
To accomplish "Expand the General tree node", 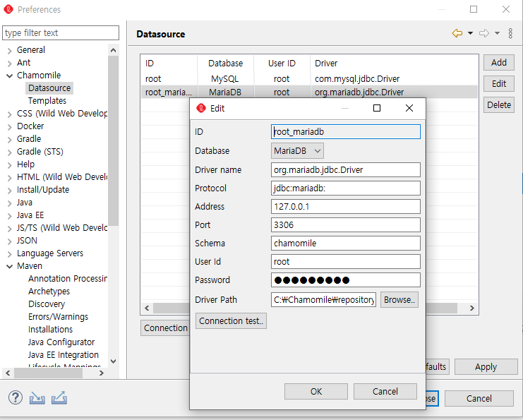I will (x=9, y=50).
